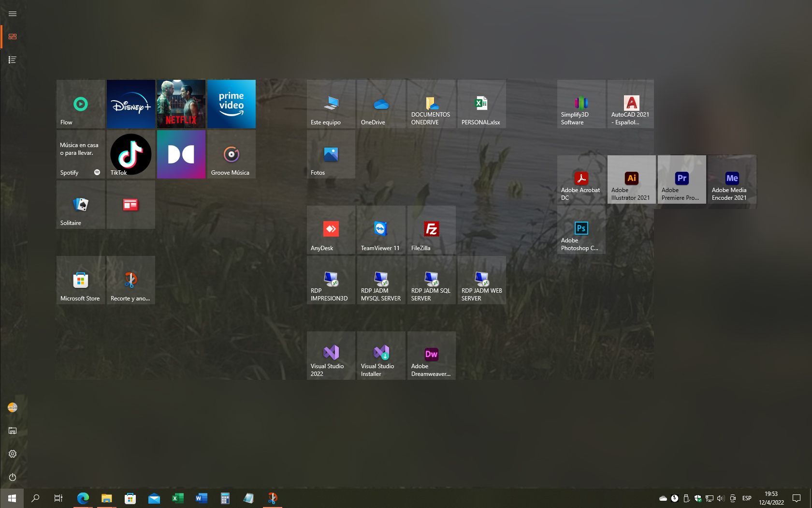Open Microsoft Edge from taskbar
This screenshot has height=508, width=812.
pos(83,498)
